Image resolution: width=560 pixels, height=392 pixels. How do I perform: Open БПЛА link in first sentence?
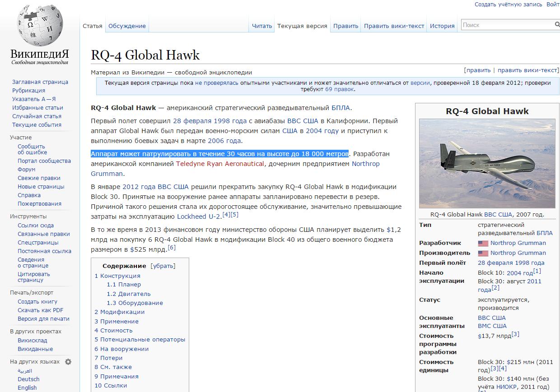[341, 108]
